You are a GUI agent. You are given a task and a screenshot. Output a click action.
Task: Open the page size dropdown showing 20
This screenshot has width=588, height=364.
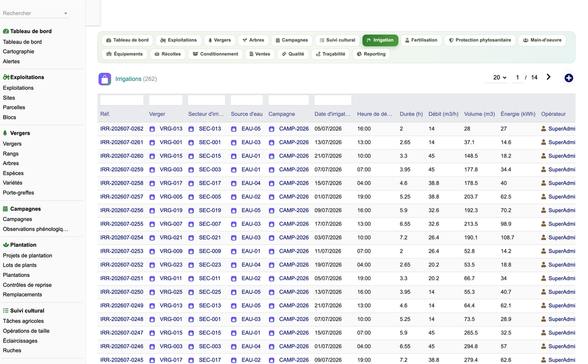click(x=499, y=77)
